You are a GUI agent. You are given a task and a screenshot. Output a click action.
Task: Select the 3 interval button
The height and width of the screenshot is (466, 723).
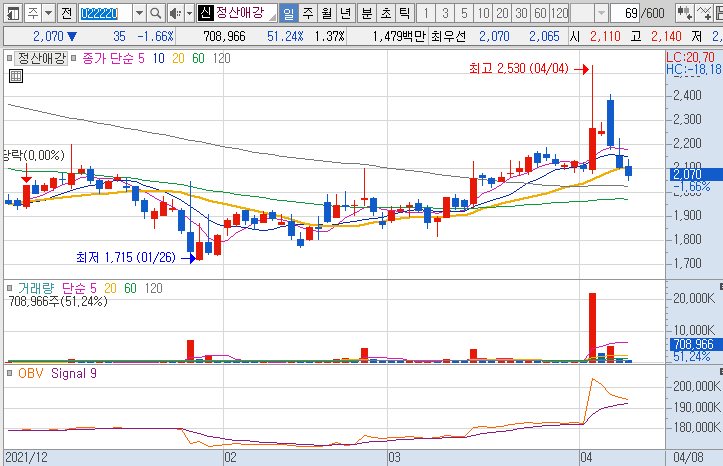445,13
